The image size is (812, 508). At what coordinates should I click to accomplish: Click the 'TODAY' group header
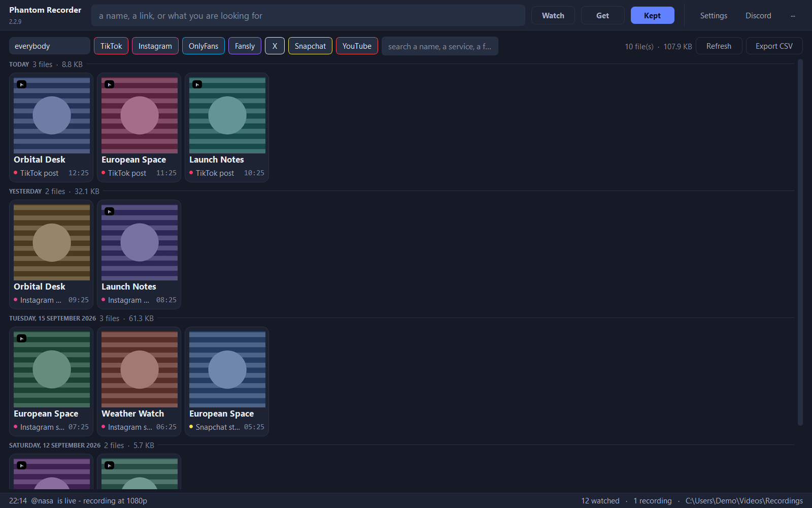(x=19, y=65)
